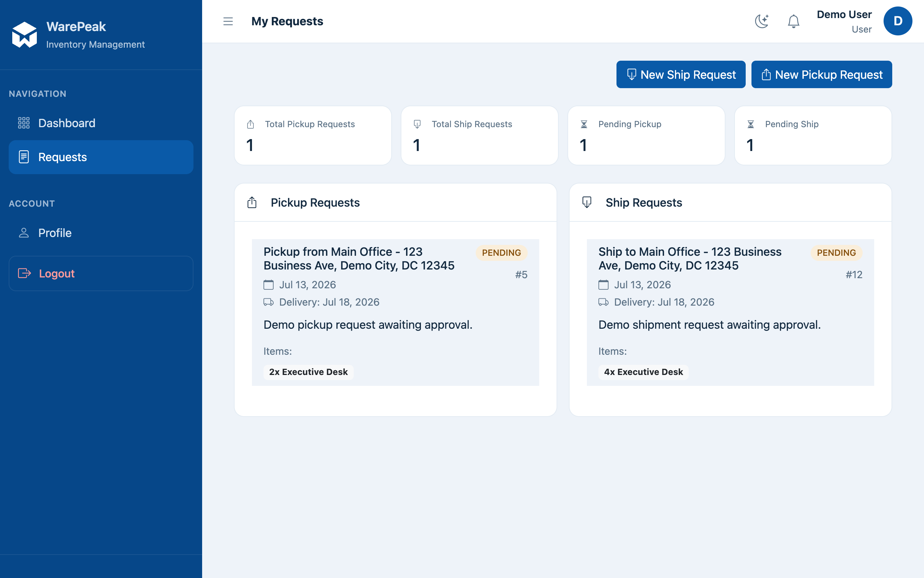
Task: Open Dashboard from the navigation
Action: 101,123
